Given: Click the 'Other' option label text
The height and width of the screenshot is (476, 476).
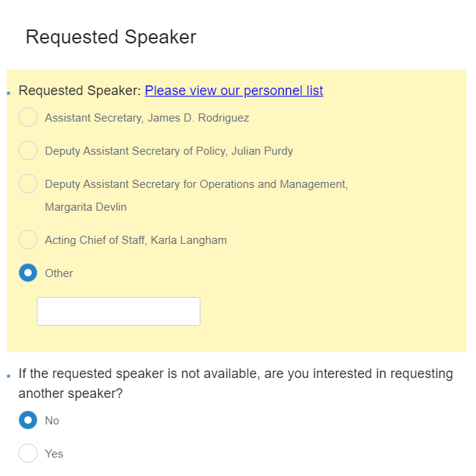Looking at the screenshot, I should point(59,273).
